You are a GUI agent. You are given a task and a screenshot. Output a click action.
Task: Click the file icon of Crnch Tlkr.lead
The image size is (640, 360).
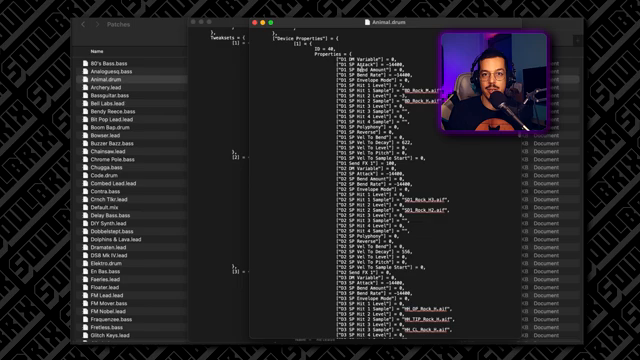pyautogui.click(x=85, y=200)
